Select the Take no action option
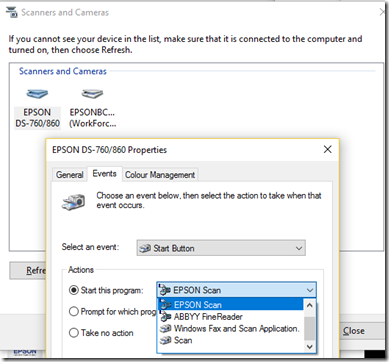The width and height of the screenshot is (389, 362). tap(73, 333)
